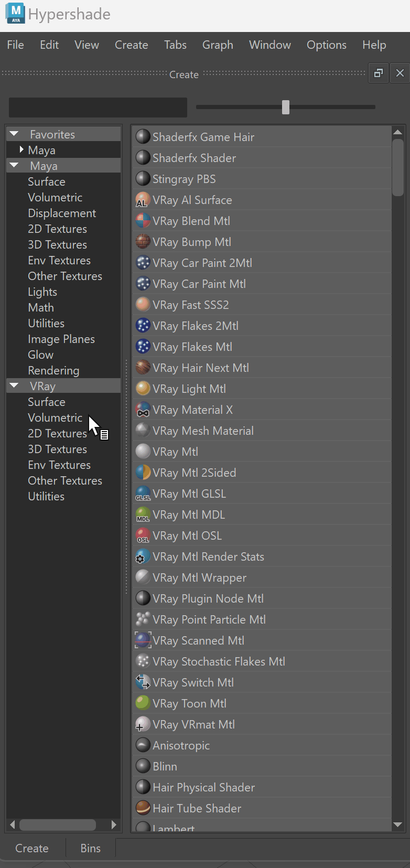Open the Window menu
Image resolution: width=410 pixels, height=868 pixels.
pos(270,45)
